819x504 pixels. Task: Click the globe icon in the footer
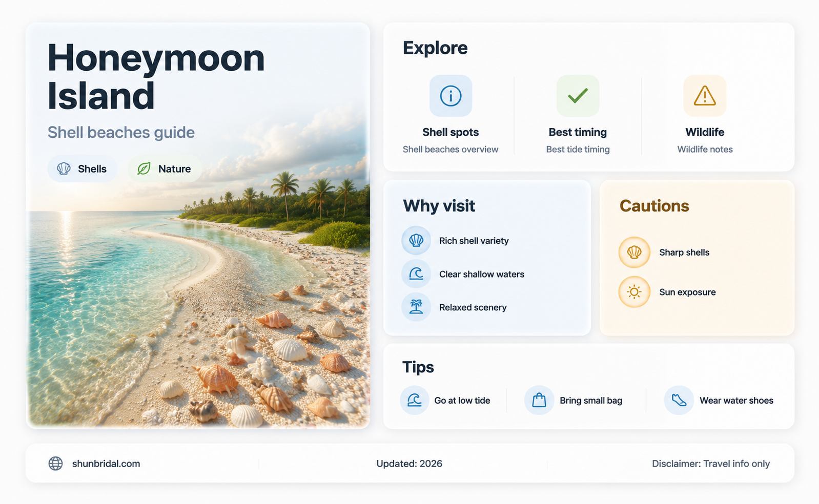(55, 464)
